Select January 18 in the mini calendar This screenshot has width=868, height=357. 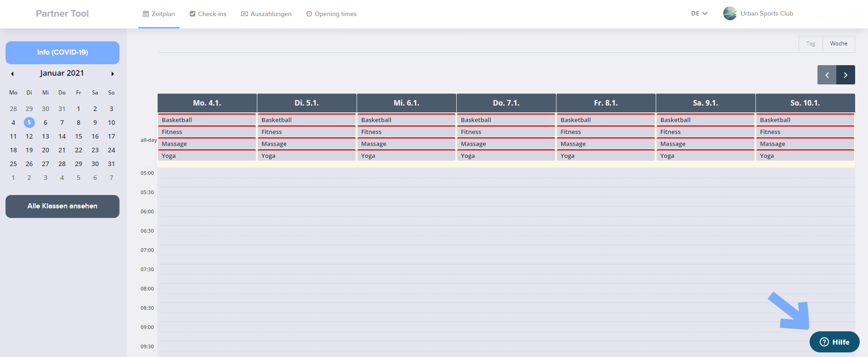click(13, 150)
